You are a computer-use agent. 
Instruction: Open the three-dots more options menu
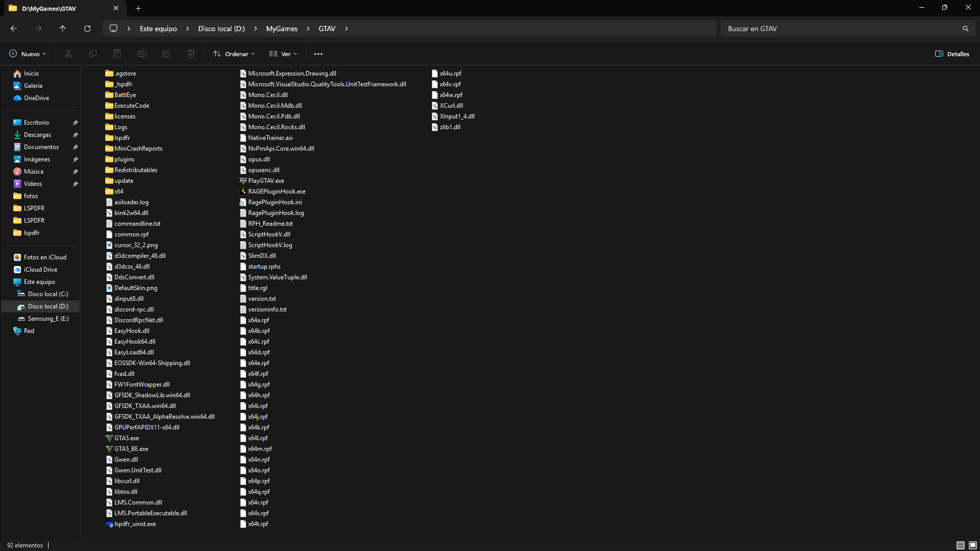pyautogui.click(x=318, y=54)
